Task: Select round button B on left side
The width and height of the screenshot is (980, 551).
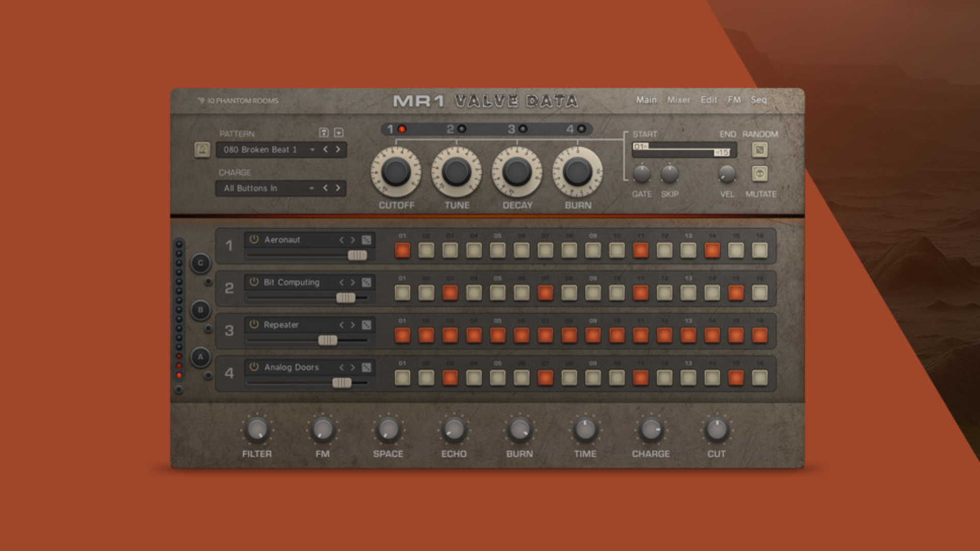Action: [x=200, y=310]
